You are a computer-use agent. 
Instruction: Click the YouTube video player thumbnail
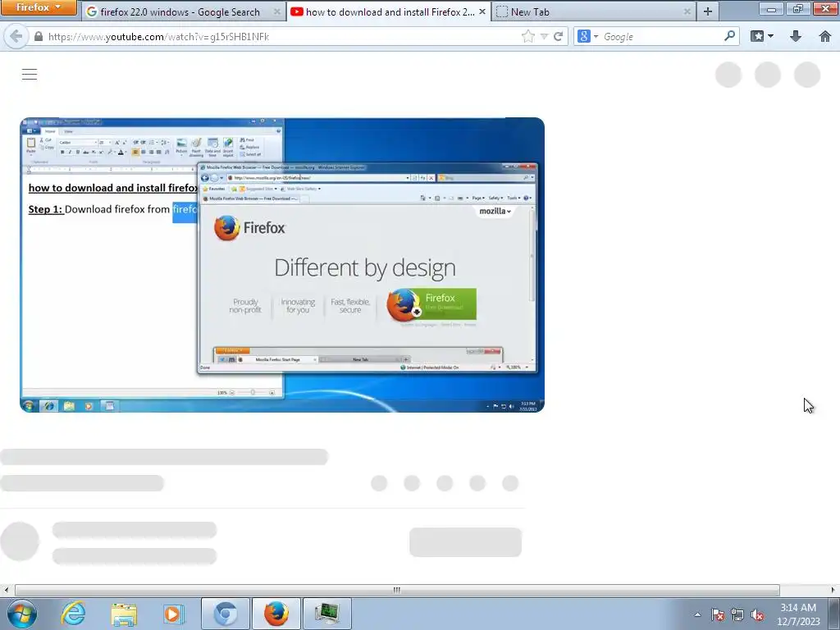282,265
